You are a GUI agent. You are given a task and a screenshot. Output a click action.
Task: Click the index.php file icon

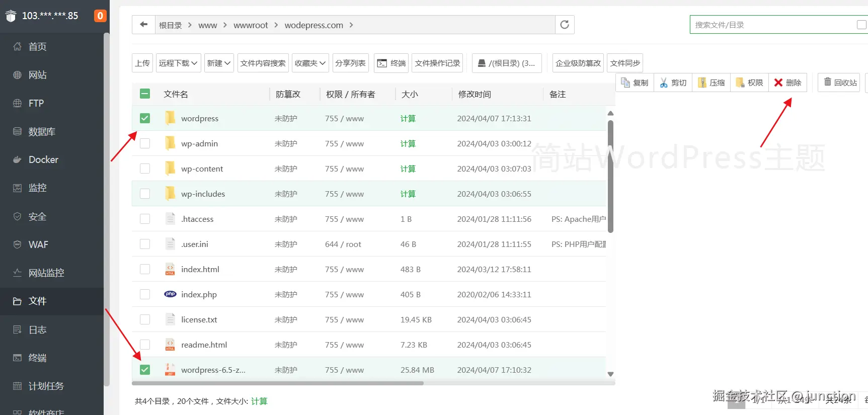170,294
